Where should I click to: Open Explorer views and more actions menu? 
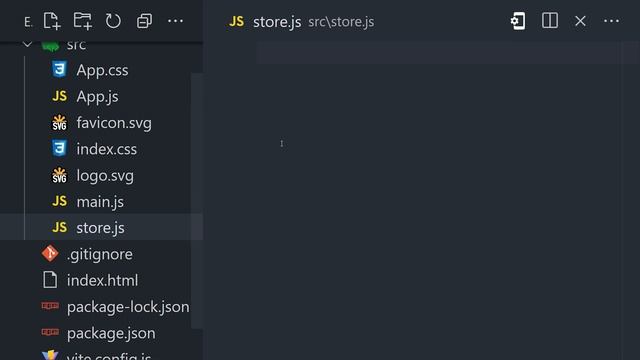[176, 21]
